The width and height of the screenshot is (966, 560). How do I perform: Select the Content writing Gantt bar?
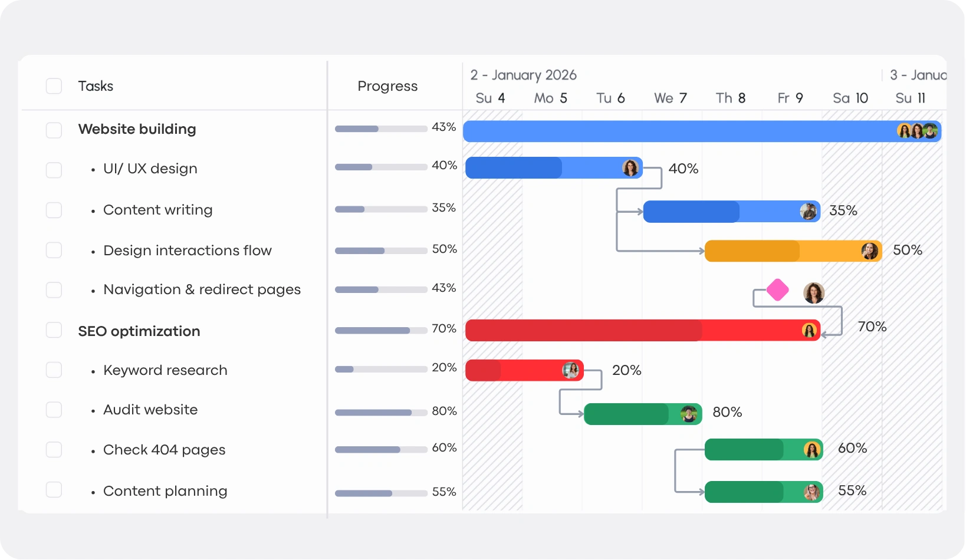(731, 212)
